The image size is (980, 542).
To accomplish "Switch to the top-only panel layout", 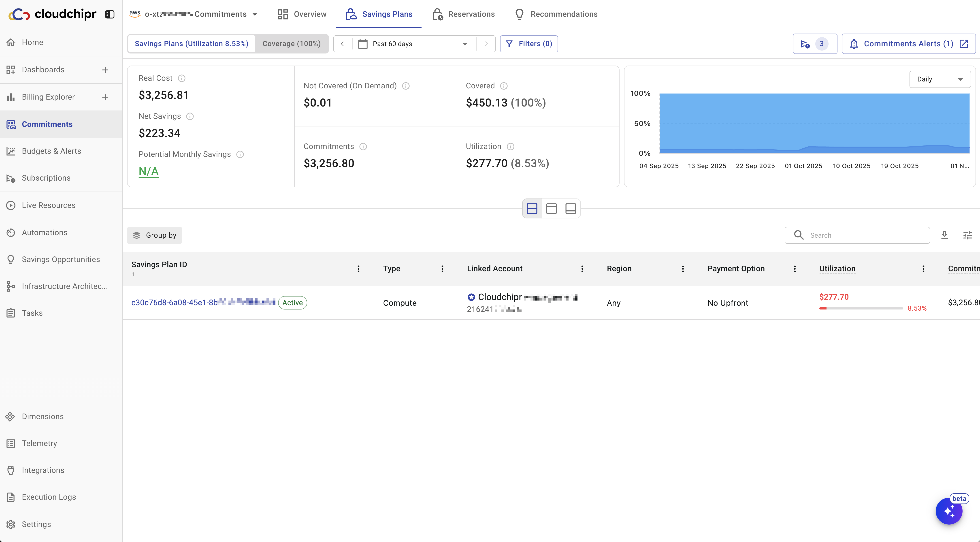I will click(551, 209).
